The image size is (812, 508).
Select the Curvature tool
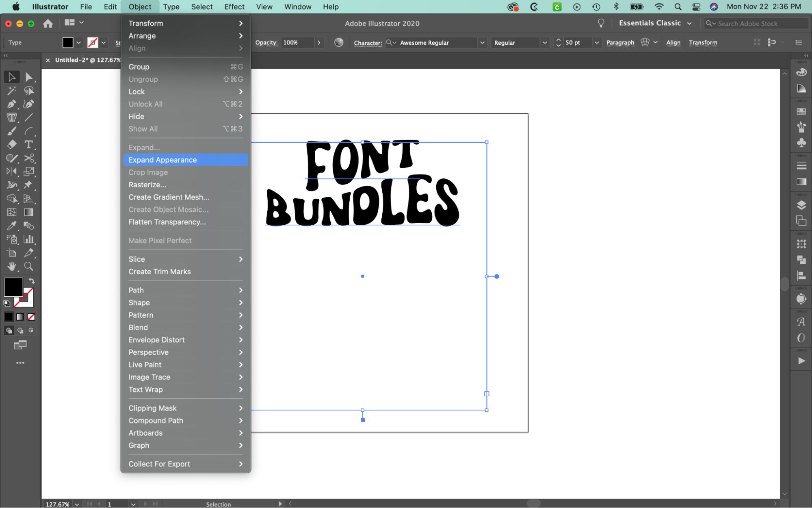tap(29, 104)
